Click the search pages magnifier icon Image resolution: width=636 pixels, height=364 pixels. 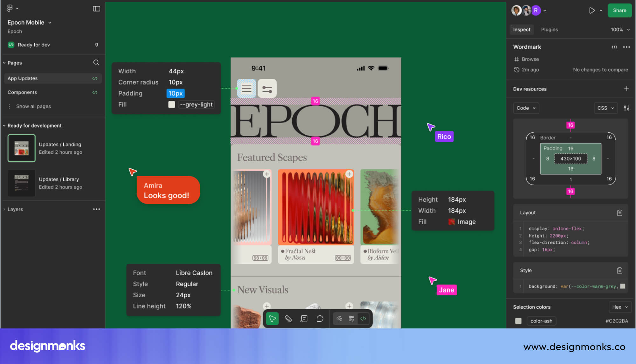point(96,63)
